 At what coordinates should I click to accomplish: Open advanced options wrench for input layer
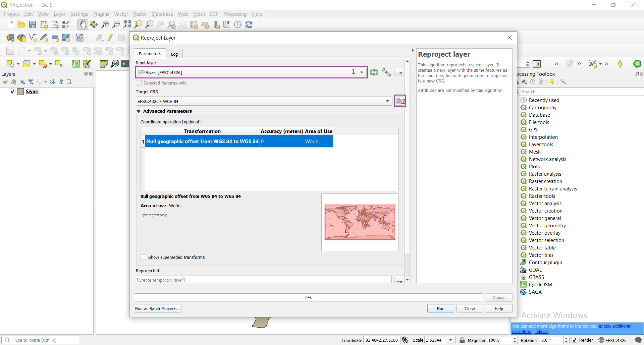[x=386, y=72]
